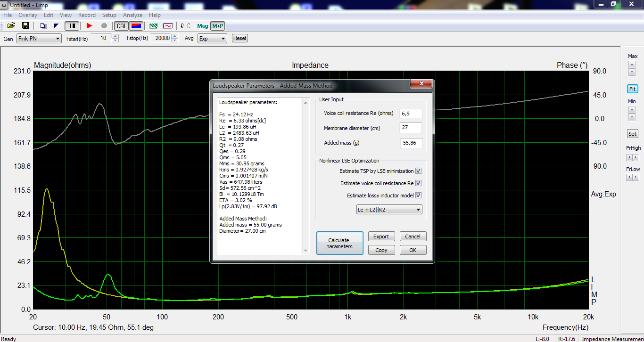The image size is (644, 342).
Task: Click the CAL calibration toolbar button
Action: coord(122,26)
